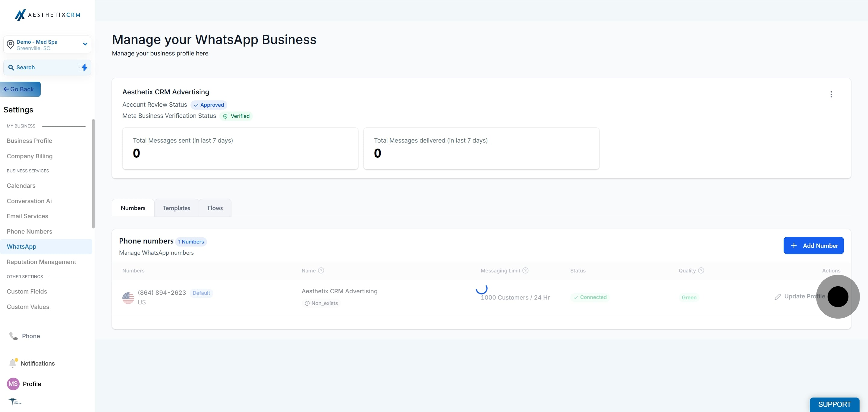The height and width of the screenshot is (412, 868).
Task: Click the help icon next to Quality
Action: [701, 271]
